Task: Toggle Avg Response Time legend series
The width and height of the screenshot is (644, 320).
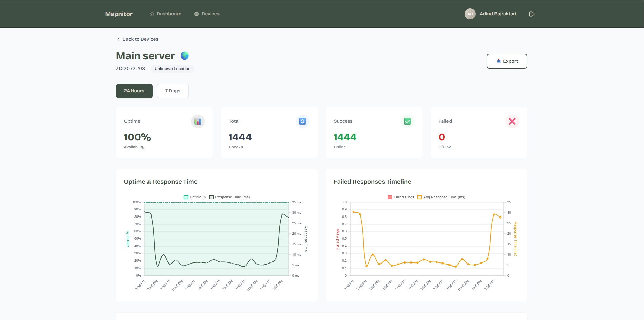Action: [x=441, y=197]
